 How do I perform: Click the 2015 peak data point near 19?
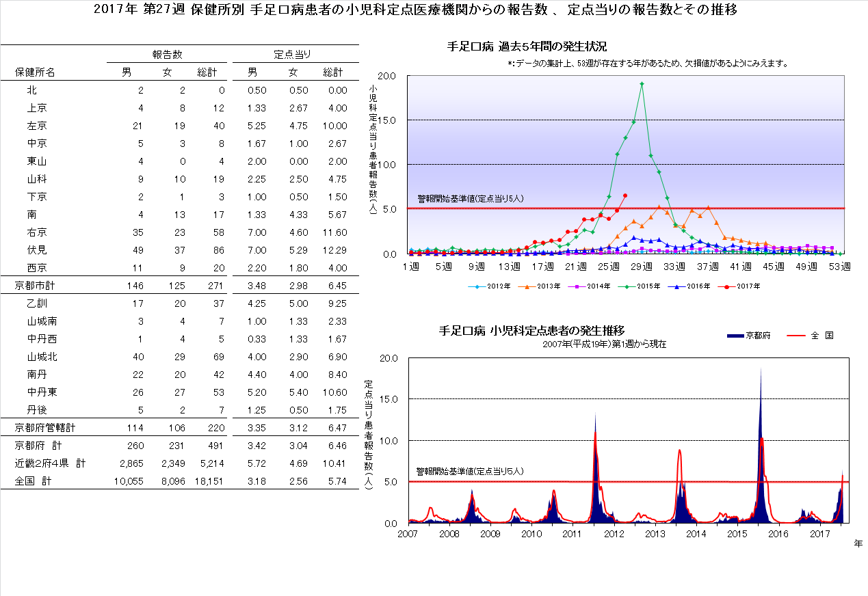tap(642, 84)
